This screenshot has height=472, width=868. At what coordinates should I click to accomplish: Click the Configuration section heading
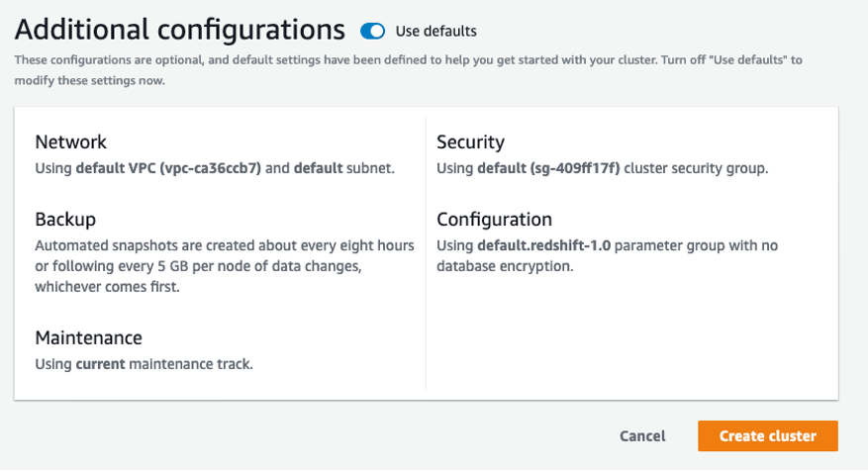pyautogui.click(x=494, y=220)
